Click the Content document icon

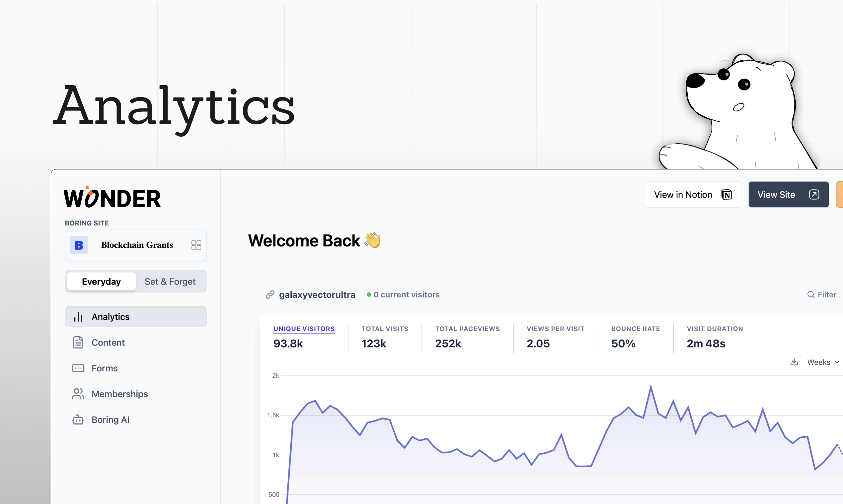(x=78, y=342)
